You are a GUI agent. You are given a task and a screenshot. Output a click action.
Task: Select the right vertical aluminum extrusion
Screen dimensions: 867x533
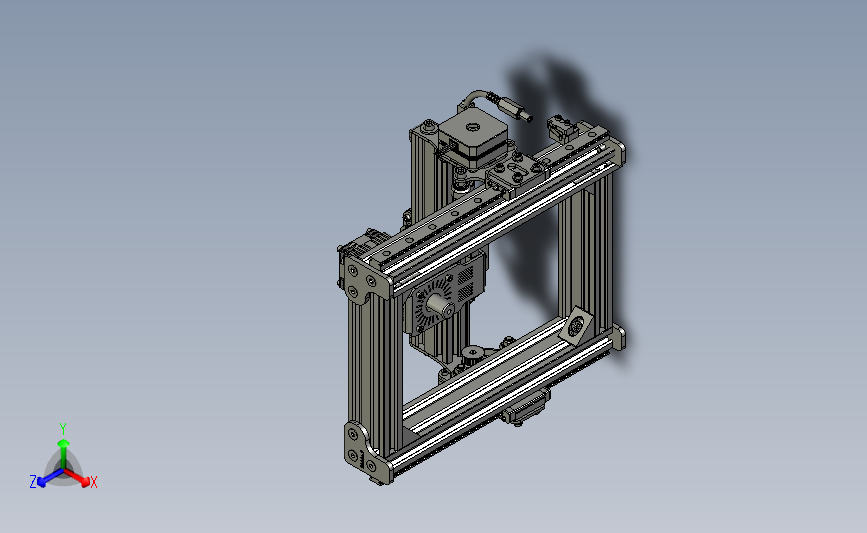click(587, 252)
